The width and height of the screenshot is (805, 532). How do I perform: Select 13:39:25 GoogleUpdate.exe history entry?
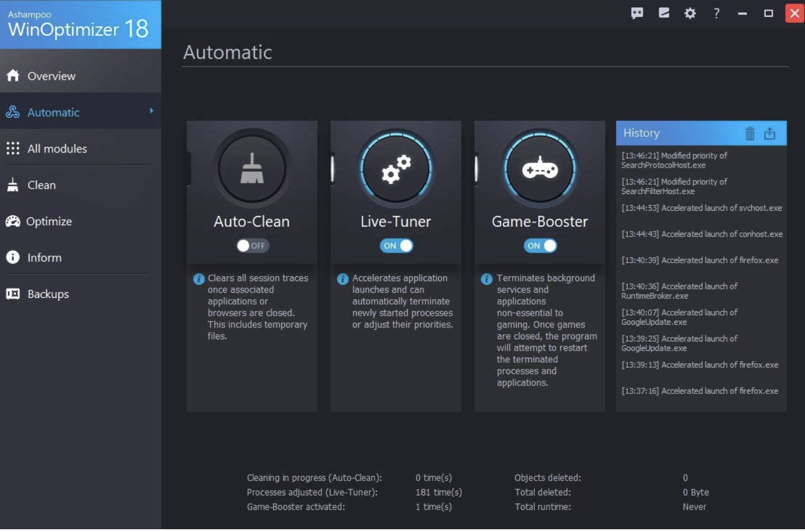(679, 343)
